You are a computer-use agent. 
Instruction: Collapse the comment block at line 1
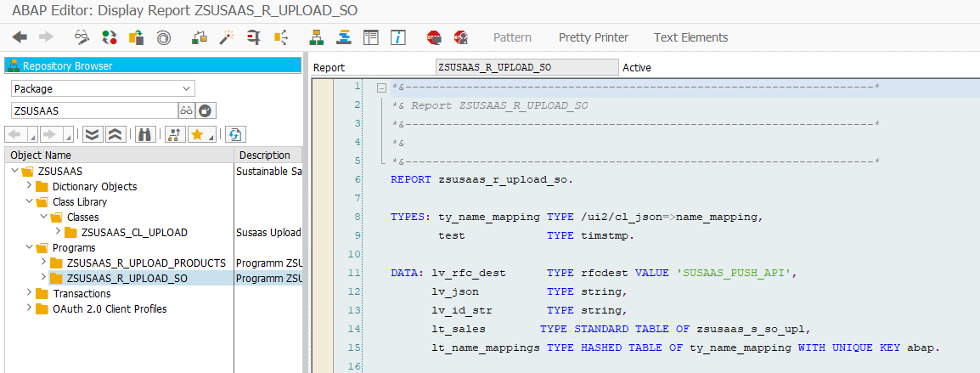tap(382, 88)
